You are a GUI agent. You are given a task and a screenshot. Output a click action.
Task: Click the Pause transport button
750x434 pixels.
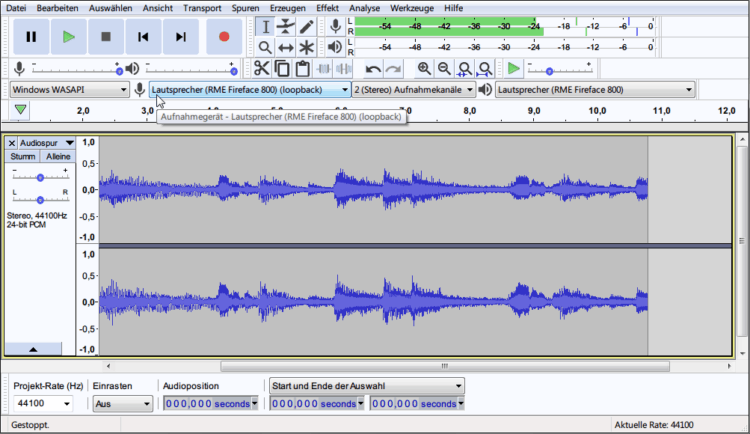click(x=31, y=37)
